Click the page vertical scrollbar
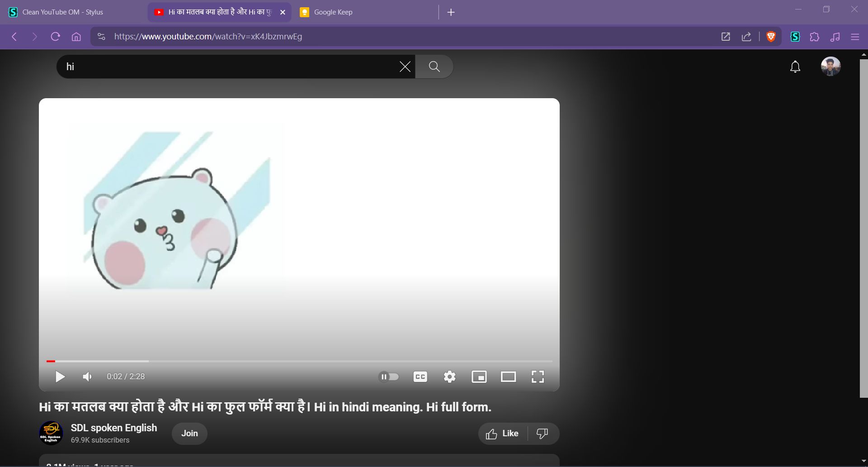Image resolution: width=868 pixels, height=467 pixels. [863, 229]
